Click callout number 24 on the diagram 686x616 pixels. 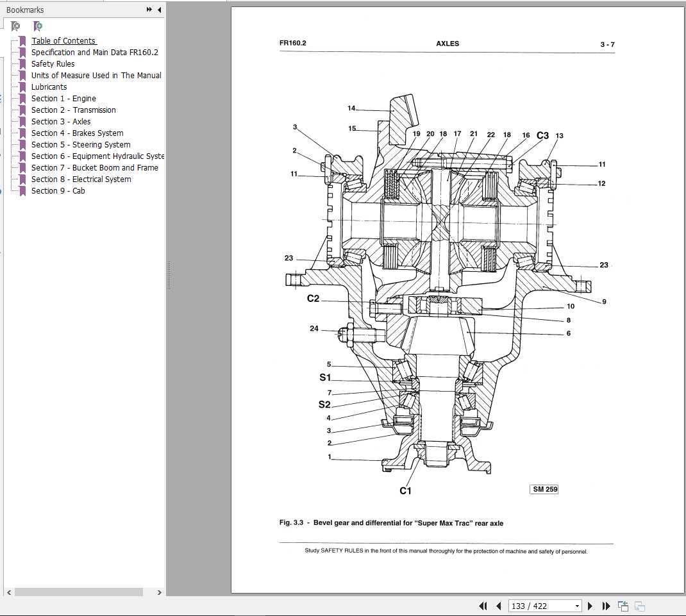314,329
